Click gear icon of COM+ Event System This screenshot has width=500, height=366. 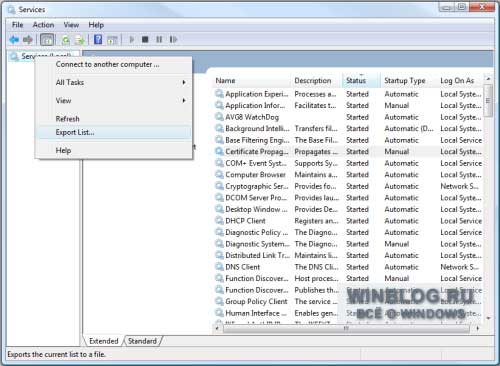point(219,163)
